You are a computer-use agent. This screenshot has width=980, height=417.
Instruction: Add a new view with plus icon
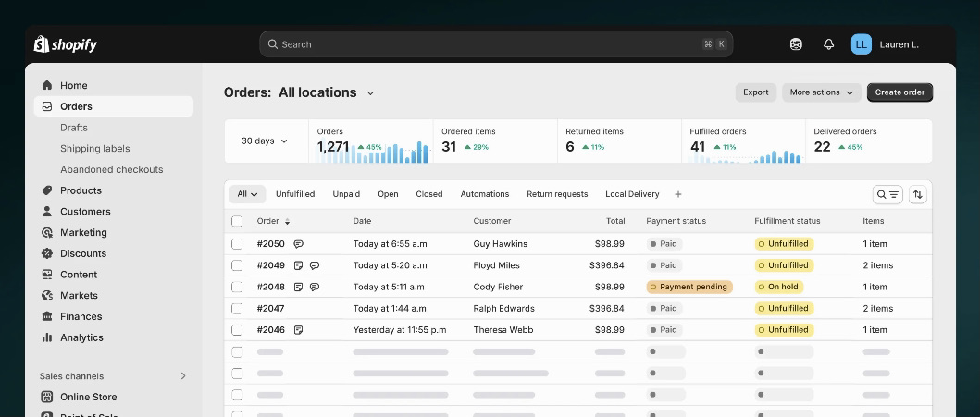[x=678, y=194]
